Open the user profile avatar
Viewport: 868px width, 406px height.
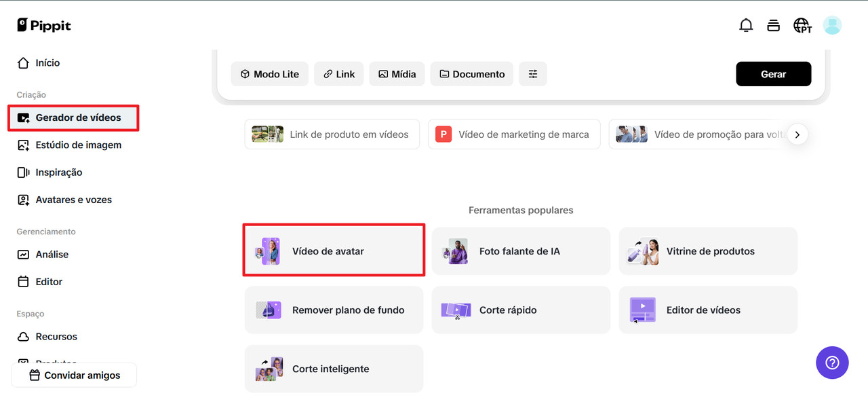tap(832, 26)
